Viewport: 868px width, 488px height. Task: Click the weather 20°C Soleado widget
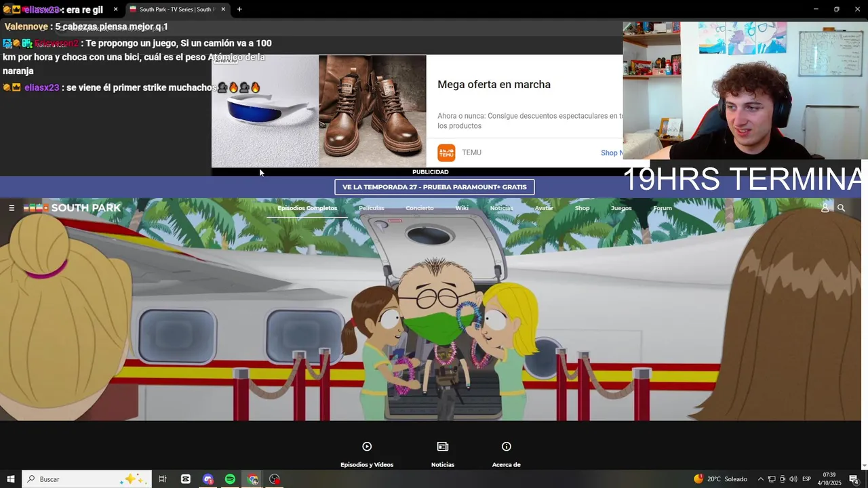point(720,479)
